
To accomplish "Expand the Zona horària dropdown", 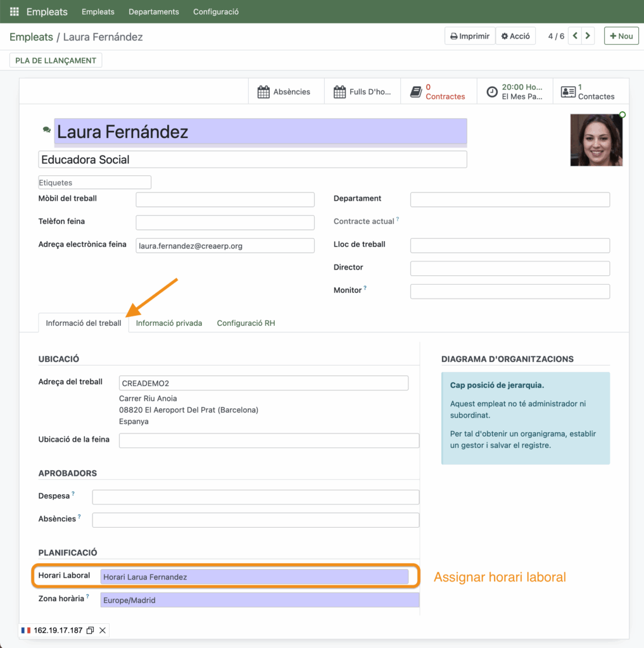I will pyautogui.click(x=260, y=600).
